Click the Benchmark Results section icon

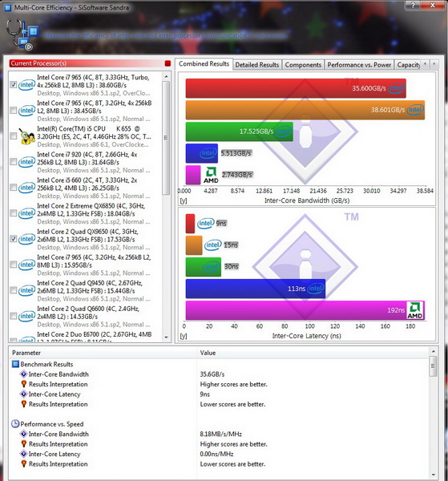pyautogui.click(x=15, y=364)
